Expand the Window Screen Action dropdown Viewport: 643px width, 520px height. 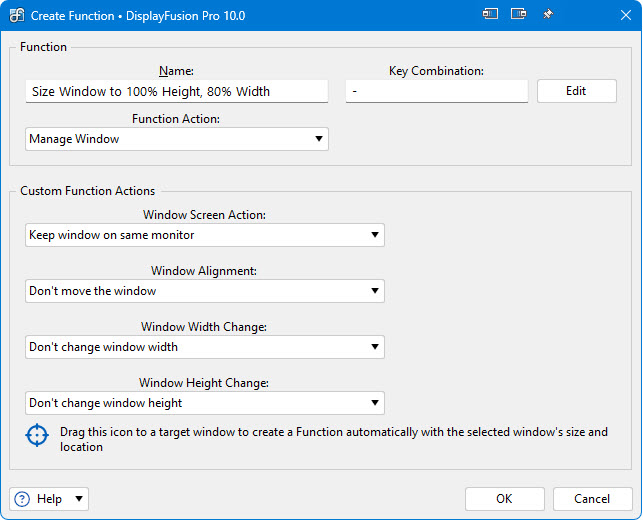pyautogui.click(x=205, y=235)
